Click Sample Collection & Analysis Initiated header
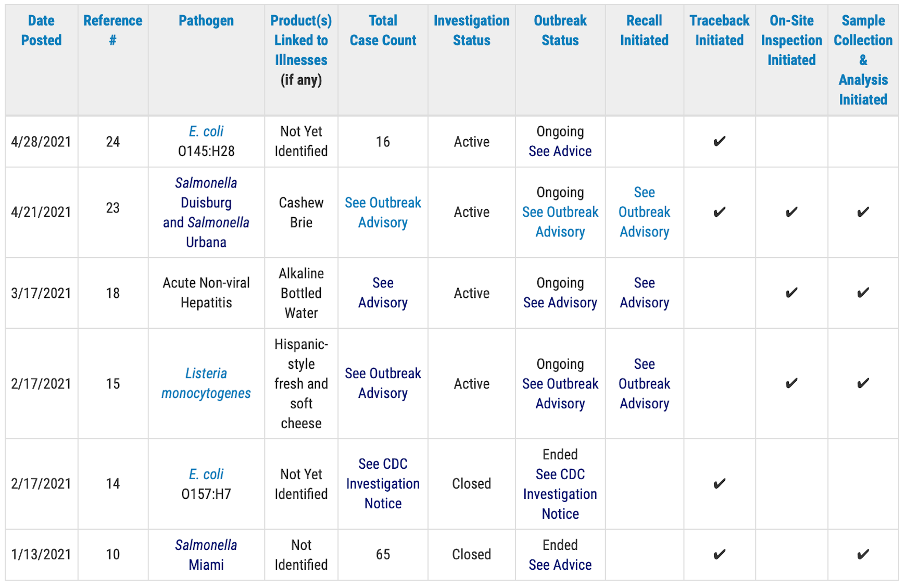The height and width of the screenshot is (588, 906). (863, 60)
